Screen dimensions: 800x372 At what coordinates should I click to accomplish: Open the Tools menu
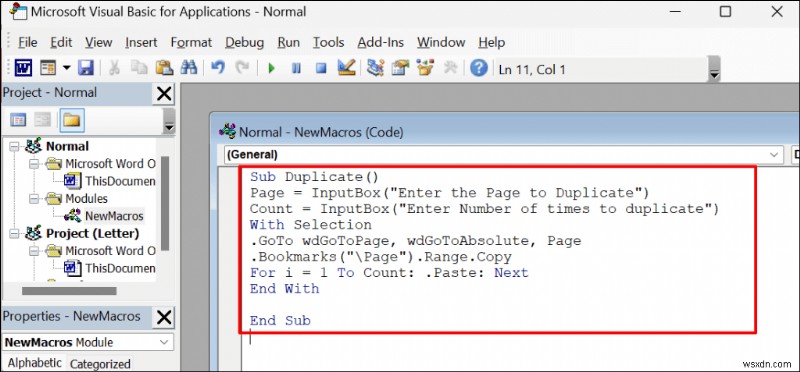328,42
